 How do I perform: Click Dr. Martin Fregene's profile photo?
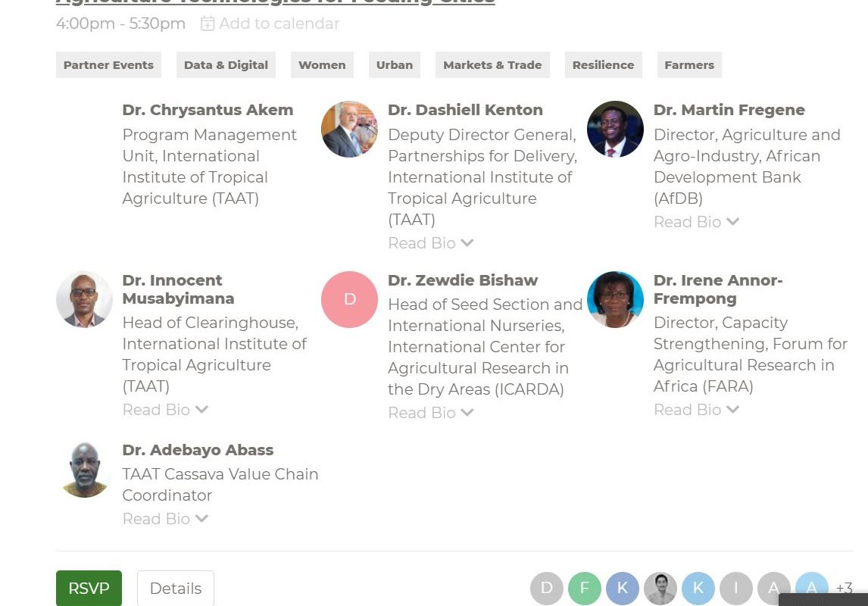[x=615, y=129]
